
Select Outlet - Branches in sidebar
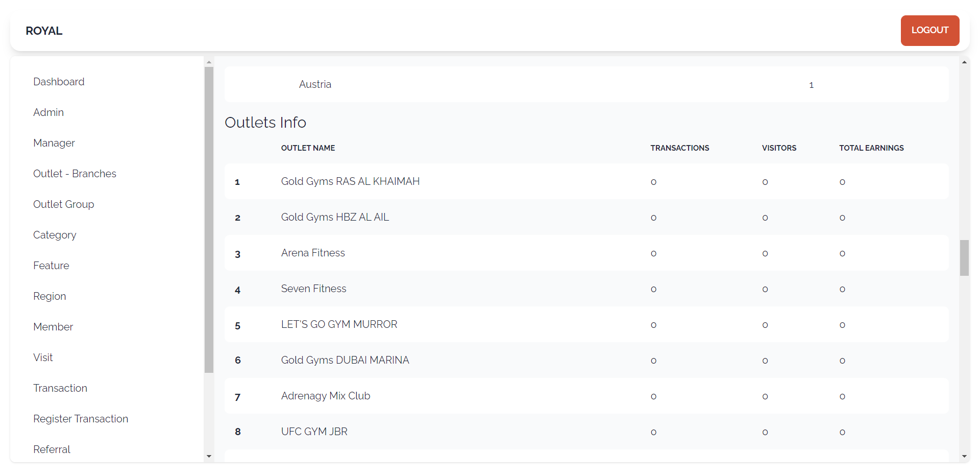pyautogui.click(x=75, y=174)
